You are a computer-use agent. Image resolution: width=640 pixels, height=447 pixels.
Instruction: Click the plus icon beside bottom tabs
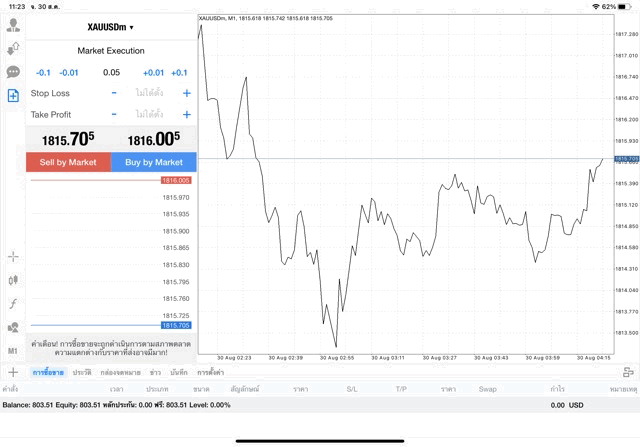click(x=13, y=372)
